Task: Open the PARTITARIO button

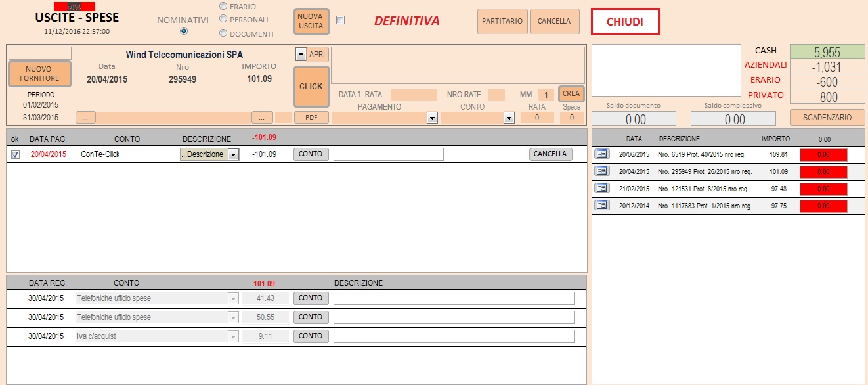Action: pyautogui.click(x=502, y=21)
